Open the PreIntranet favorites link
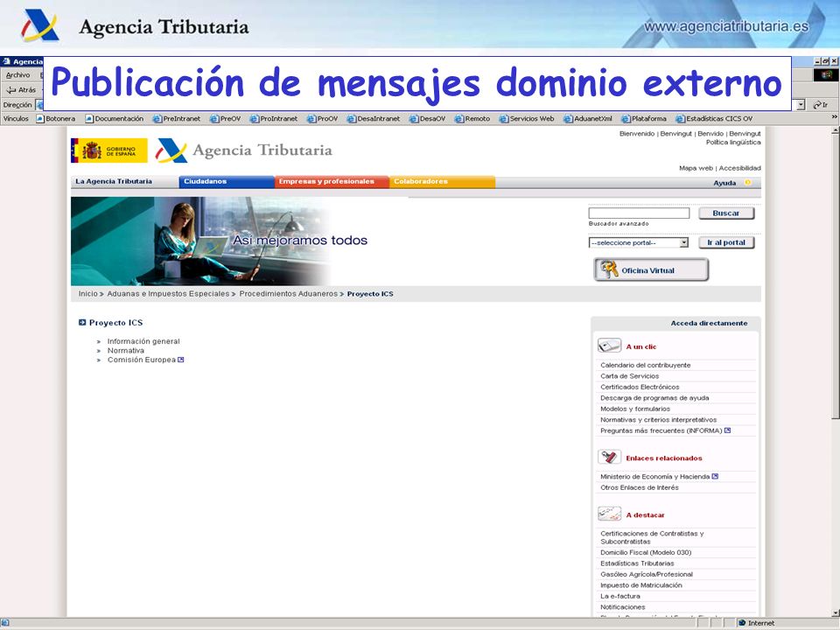 click(176, 119)
